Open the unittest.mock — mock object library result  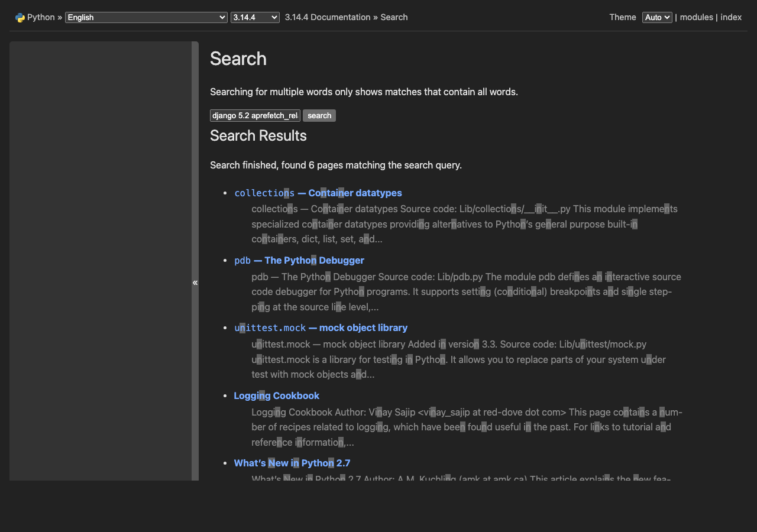321,327
